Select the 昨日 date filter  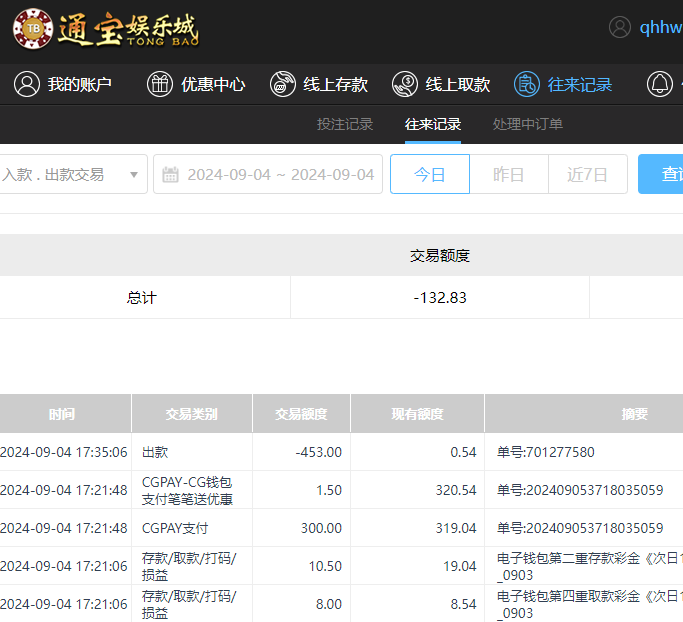click(x=509, y=174)
